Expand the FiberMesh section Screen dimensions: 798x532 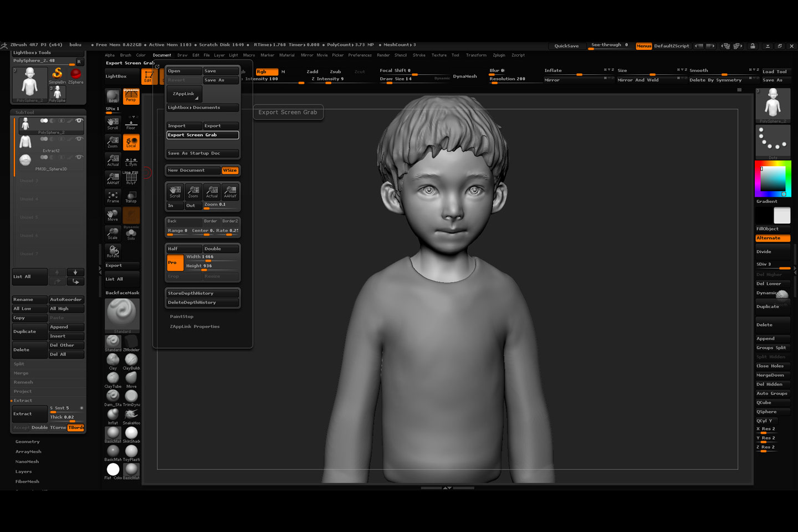28,482
